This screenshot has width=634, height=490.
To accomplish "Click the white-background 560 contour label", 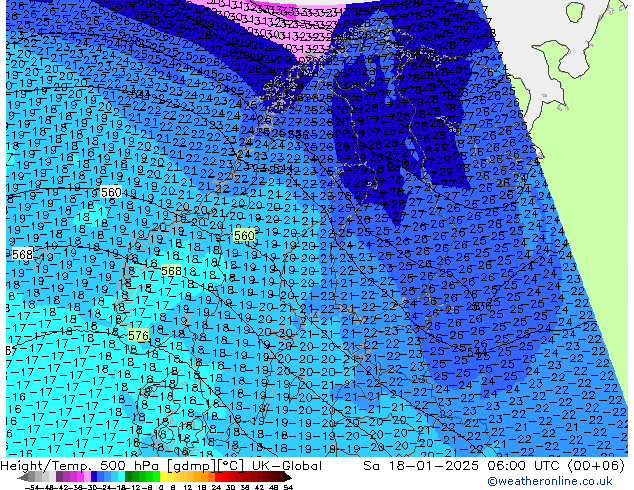I will [x=111, y=192].
